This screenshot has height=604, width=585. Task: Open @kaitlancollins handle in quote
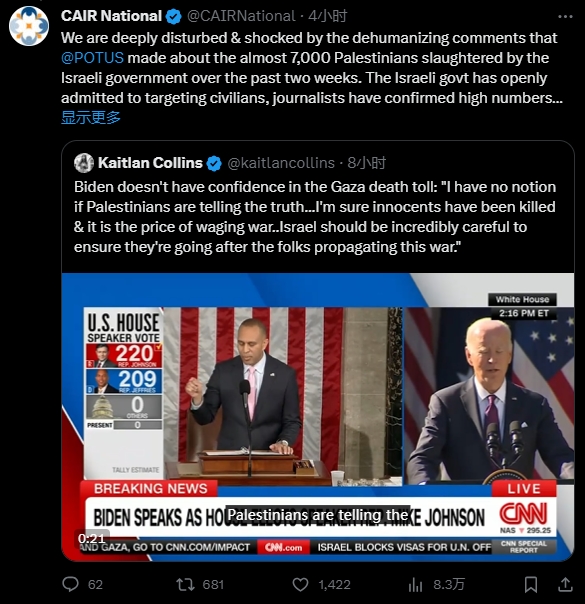[281, 163]
